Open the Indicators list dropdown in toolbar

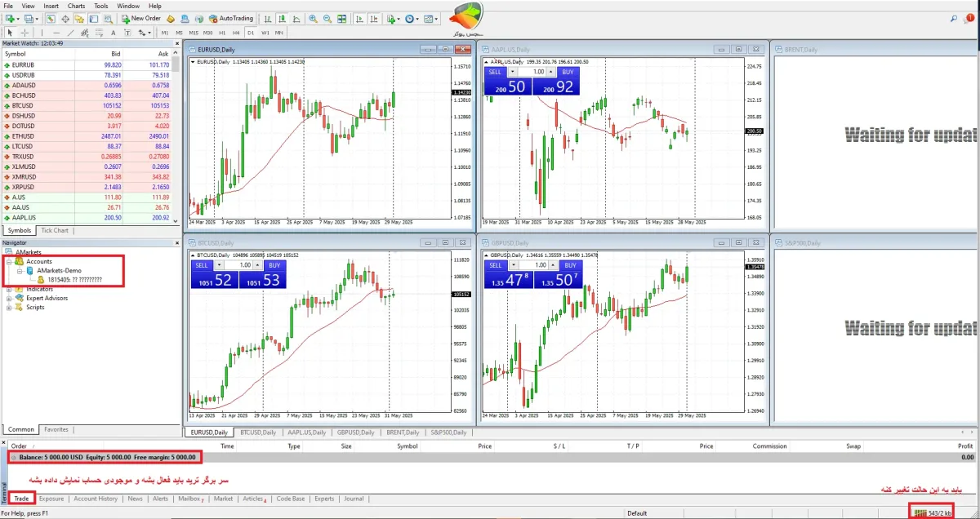click(394, 18)
